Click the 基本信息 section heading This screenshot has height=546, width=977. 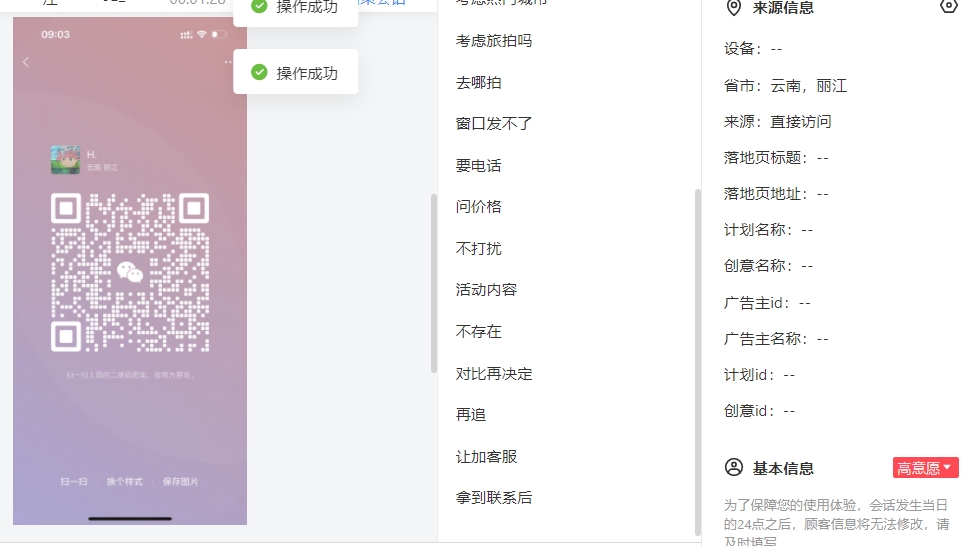pos(783,469)
